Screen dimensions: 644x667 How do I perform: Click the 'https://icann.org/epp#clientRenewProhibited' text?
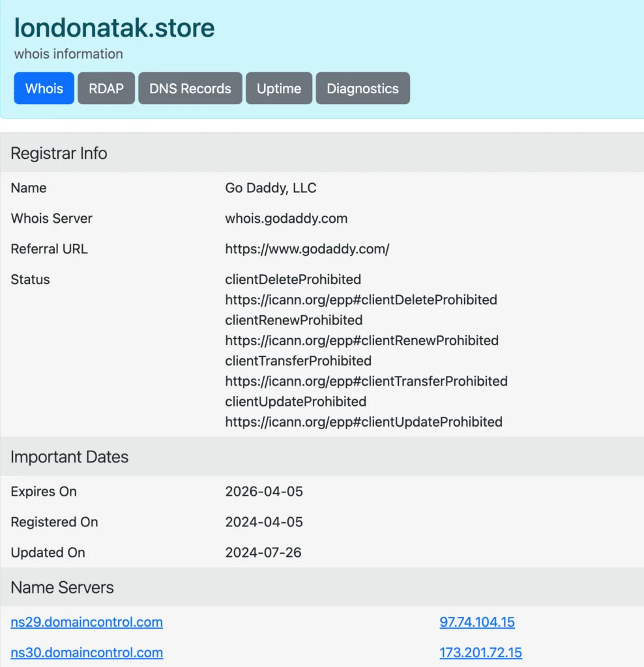(x=362, y=341)
